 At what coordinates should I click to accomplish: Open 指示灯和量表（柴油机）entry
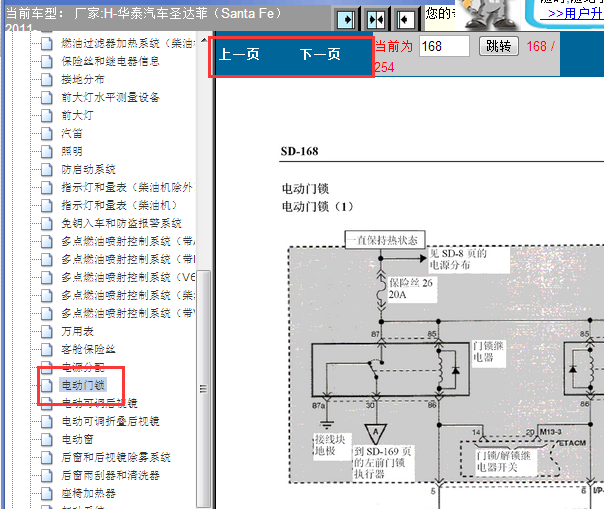click(119, 205)
